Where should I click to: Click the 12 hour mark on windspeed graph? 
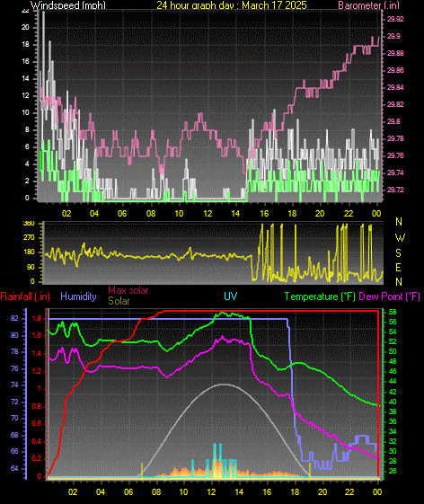(208, 214)
